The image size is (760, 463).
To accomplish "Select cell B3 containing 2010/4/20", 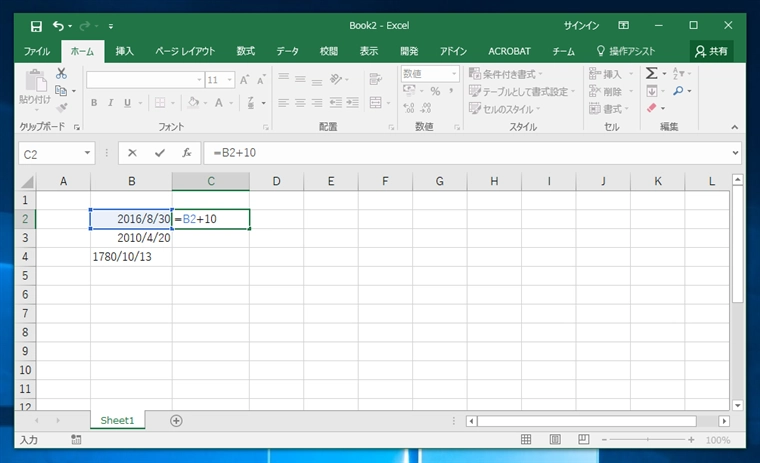I will 131,238.
